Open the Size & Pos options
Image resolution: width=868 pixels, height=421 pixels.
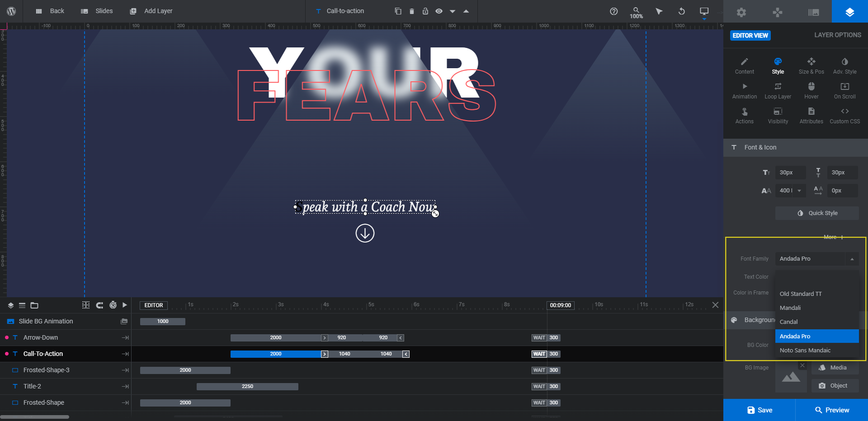coord(811,66)
